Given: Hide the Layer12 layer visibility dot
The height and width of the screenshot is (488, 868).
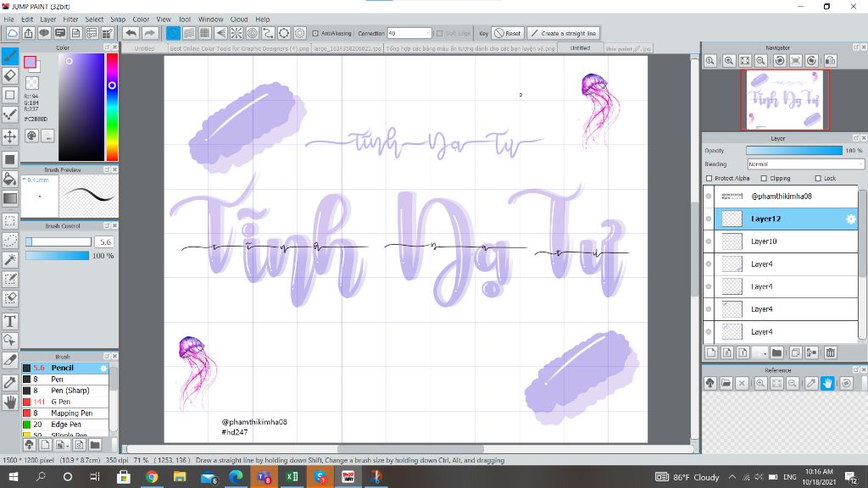Looking at the screenshot, I should 709,219.
